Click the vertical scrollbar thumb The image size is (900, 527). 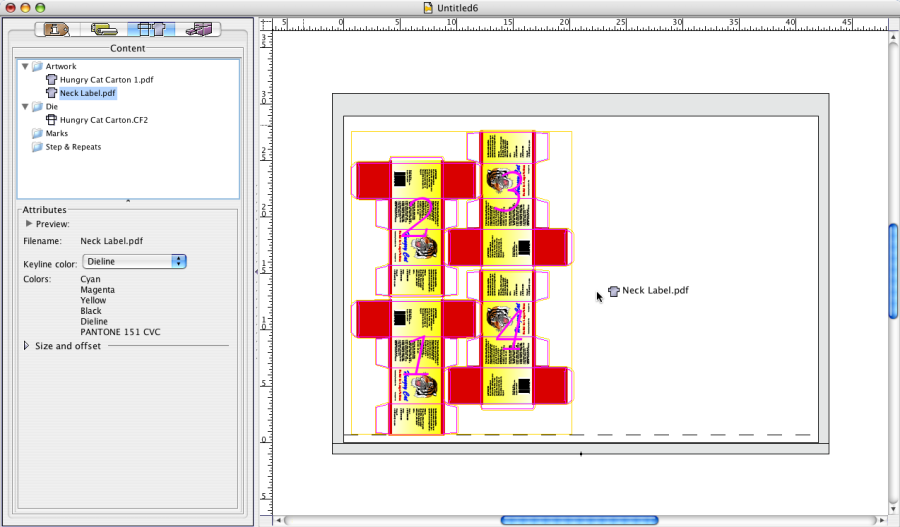893,271
